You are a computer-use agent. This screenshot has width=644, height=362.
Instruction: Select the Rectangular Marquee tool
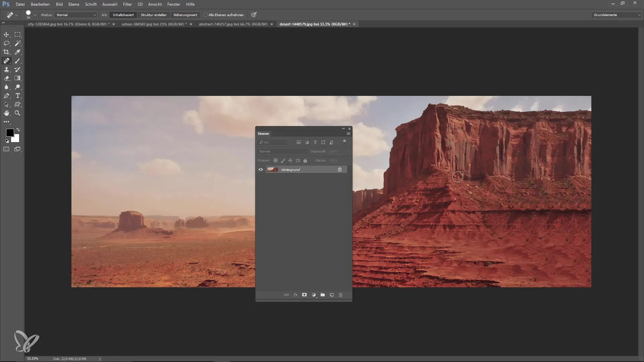(17, 35)
